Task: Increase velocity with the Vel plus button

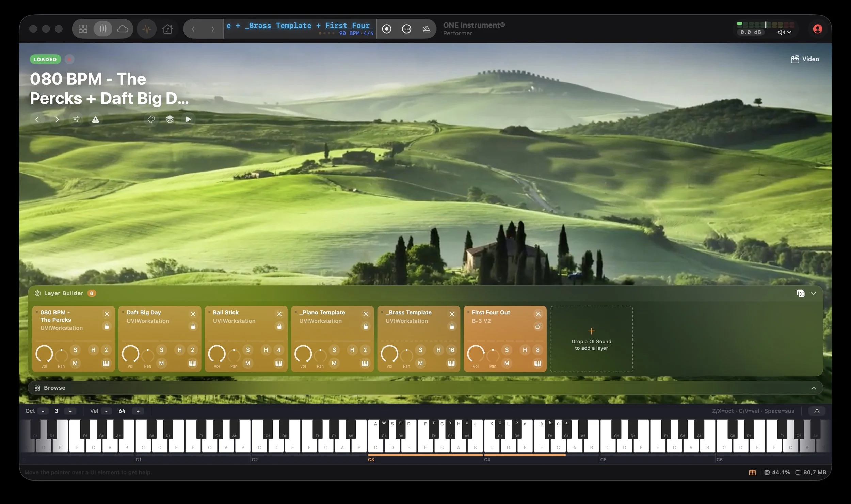Action: click(138, 411)
